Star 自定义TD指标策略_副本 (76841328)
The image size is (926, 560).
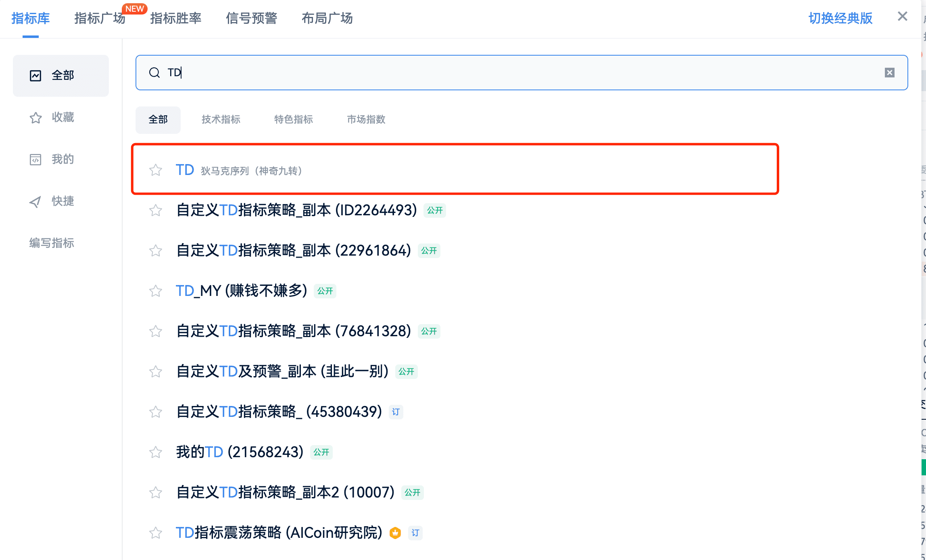point(156,331)
